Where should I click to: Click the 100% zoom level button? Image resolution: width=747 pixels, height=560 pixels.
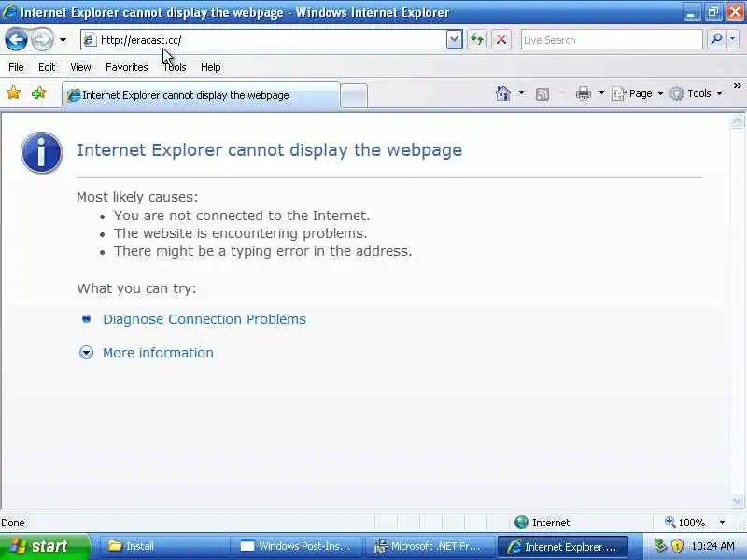click(x=684, y=523)
